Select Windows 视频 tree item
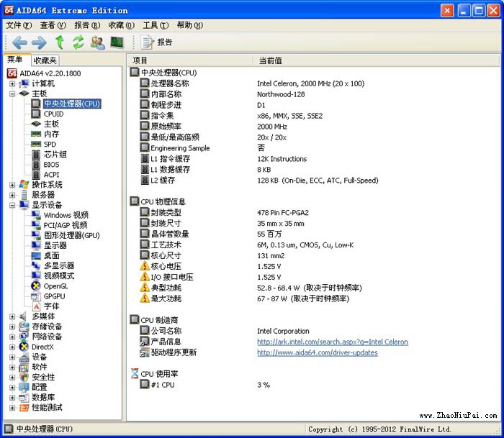 (x=66, y=215)
